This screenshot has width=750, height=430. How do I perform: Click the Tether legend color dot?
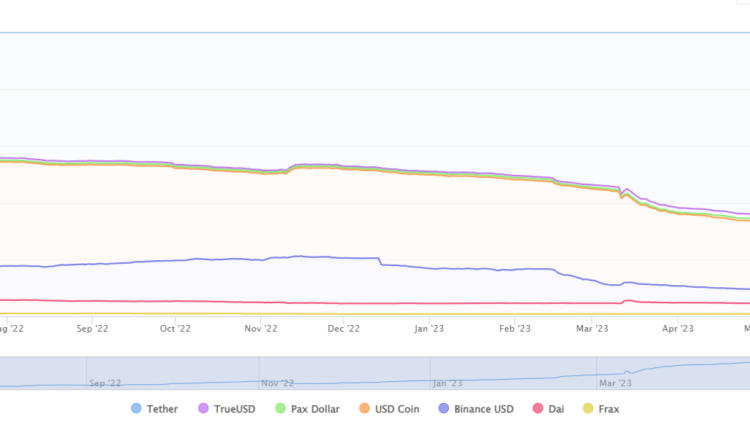[x=136, y=409]
